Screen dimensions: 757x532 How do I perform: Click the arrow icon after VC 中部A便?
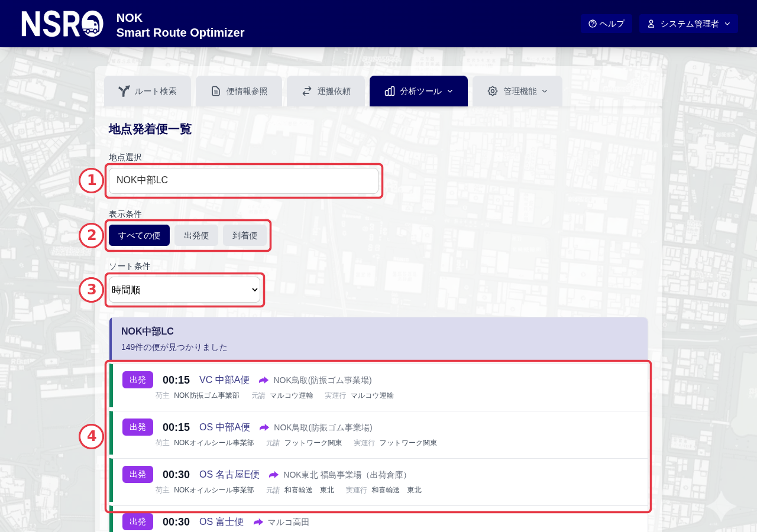(264, 380)
